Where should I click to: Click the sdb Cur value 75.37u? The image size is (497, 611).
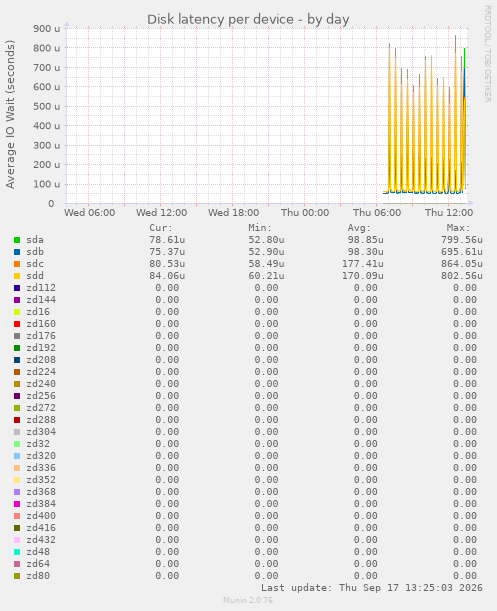click(x=167, y=252)
